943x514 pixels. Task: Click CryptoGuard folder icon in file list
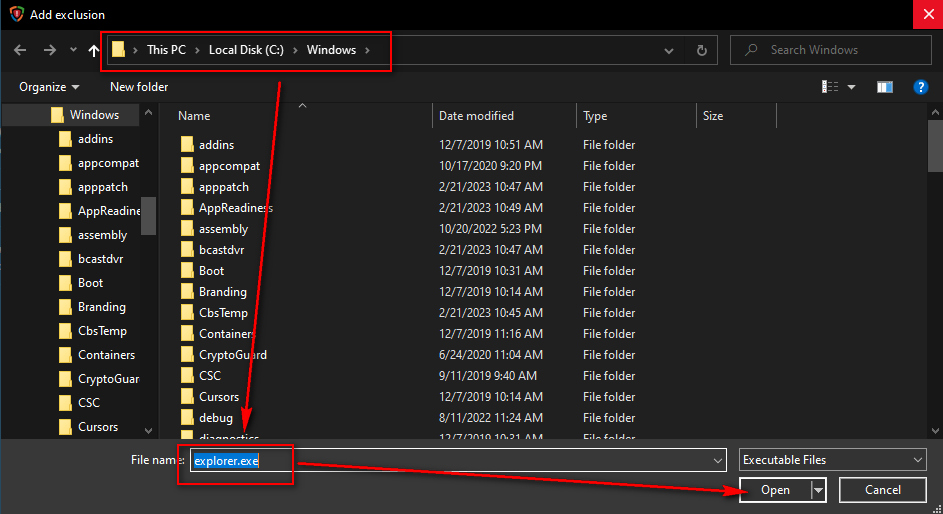188,355
